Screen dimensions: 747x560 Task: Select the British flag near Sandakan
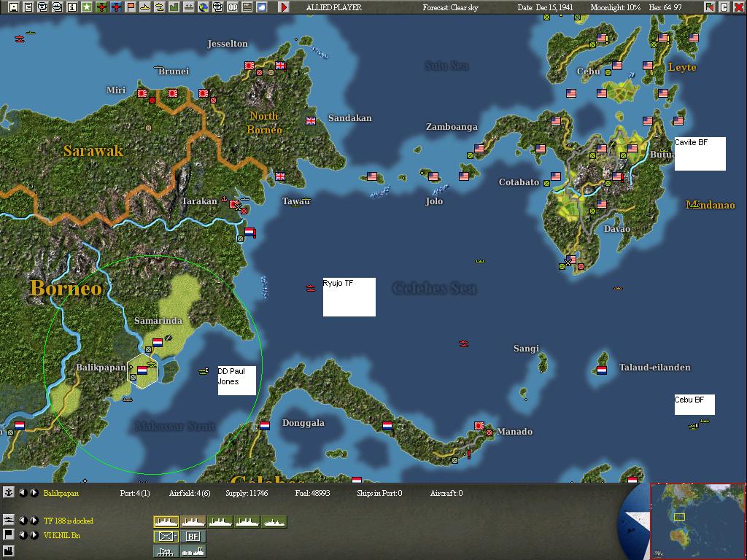coord(311,121)
